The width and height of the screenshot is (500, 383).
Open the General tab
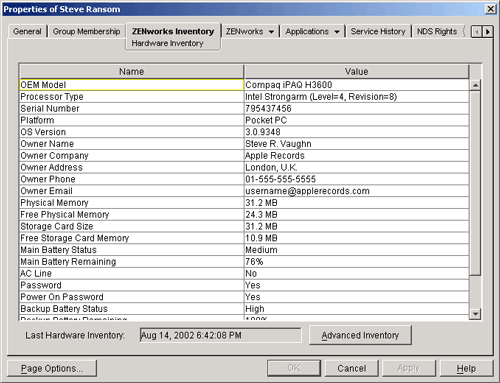pos(27,31)
